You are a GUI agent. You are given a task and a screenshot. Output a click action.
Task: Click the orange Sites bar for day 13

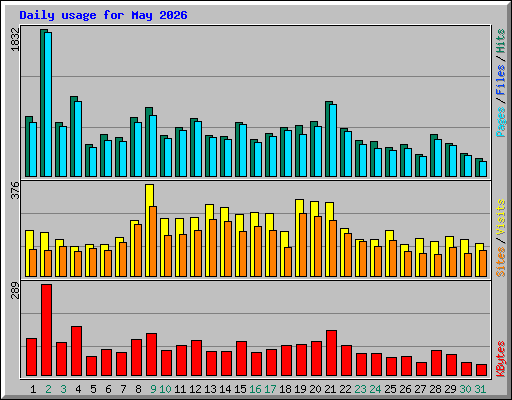point(213,248)
